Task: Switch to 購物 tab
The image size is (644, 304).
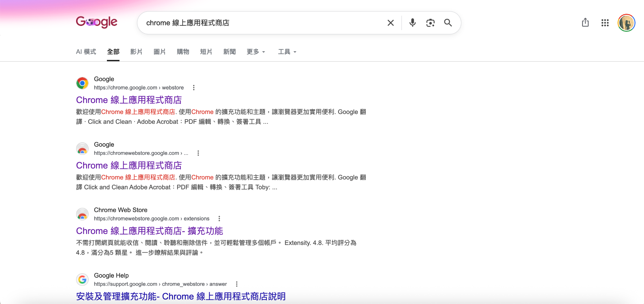Action: click(x=183, y=52)
